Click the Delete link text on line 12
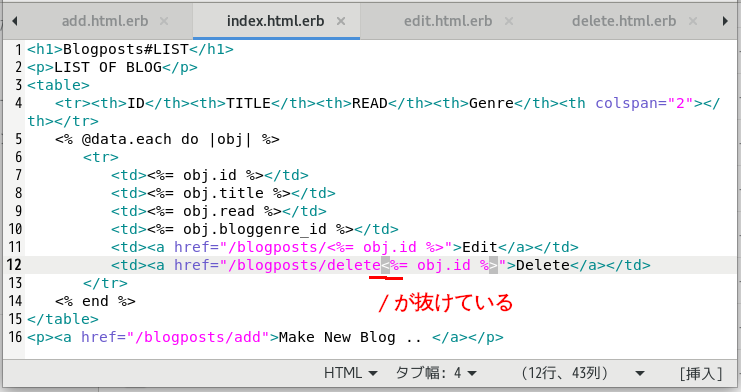The height and width of the screenshot is (392, 741). tap(543, 265)
